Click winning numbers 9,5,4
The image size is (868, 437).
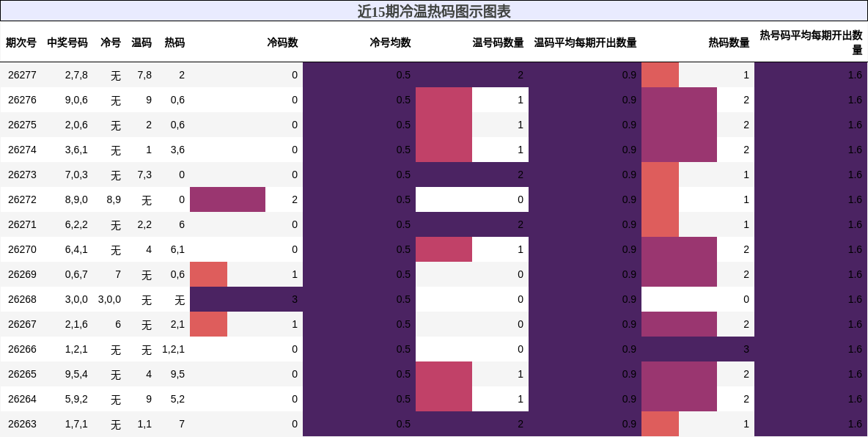click(x=76, y=374)
